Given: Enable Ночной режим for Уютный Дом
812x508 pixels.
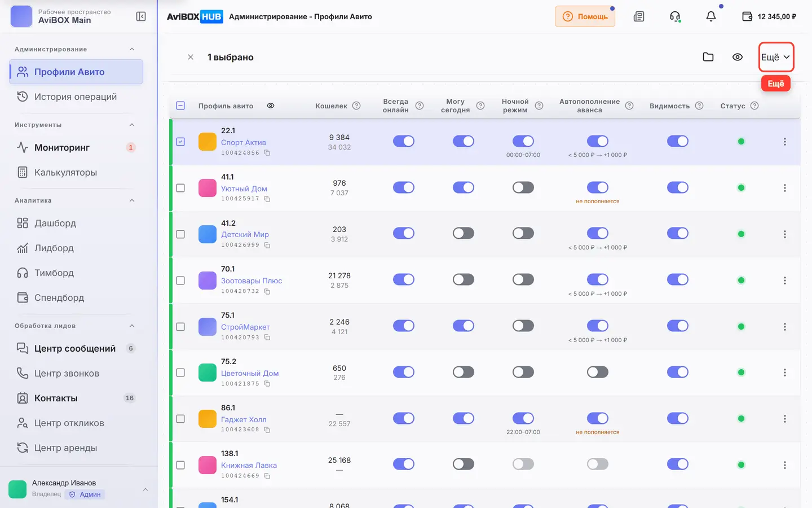Looking at the screenshot, I should [x=523, y=187].
